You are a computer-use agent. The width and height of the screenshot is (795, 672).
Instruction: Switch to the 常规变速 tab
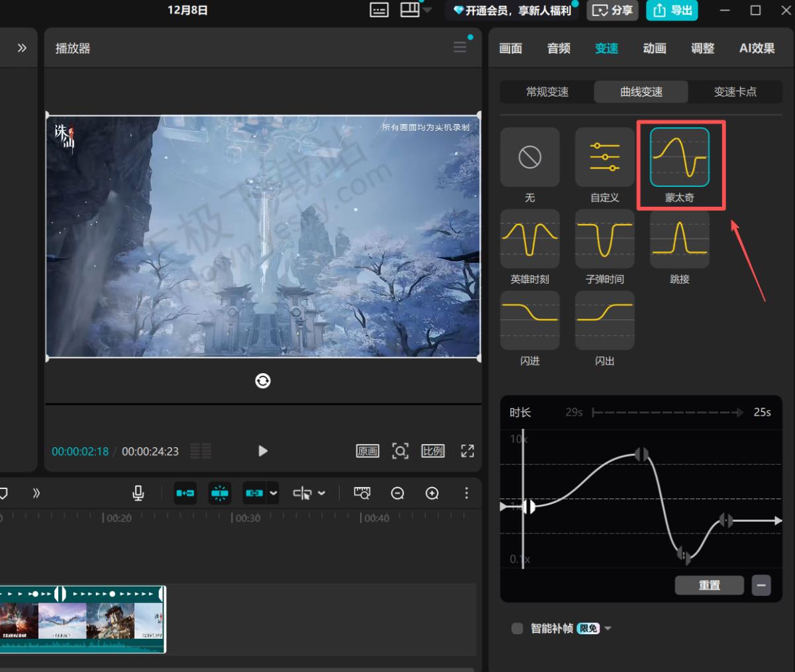tap(547, 92)
